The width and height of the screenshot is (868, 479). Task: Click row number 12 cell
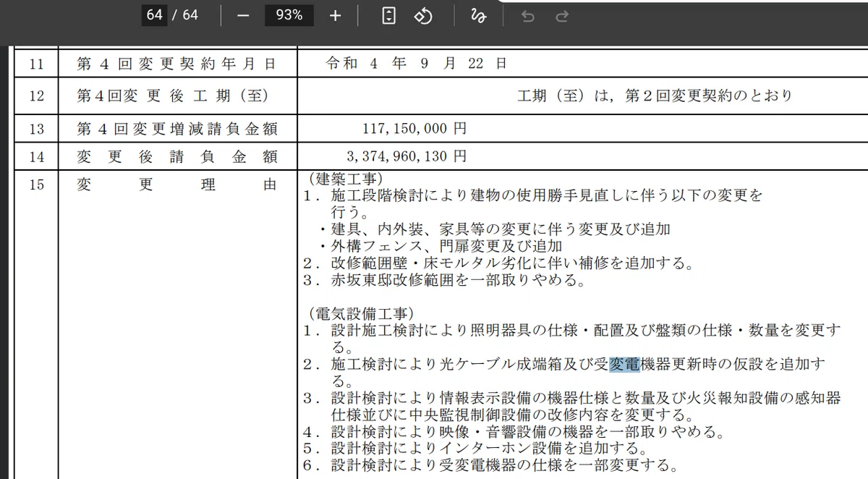pyautogui.click(x=37, y=96)
